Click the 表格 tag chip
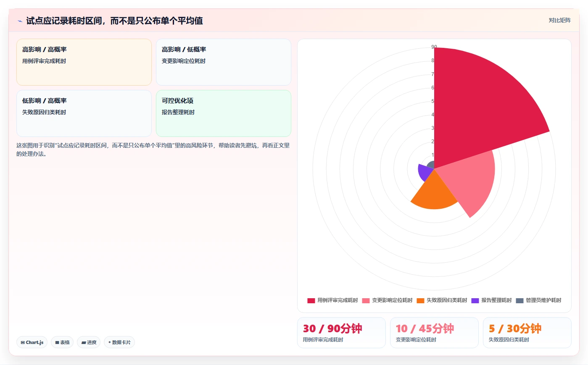The width and height of the screenshot is (588, 365). click(62, 342)
